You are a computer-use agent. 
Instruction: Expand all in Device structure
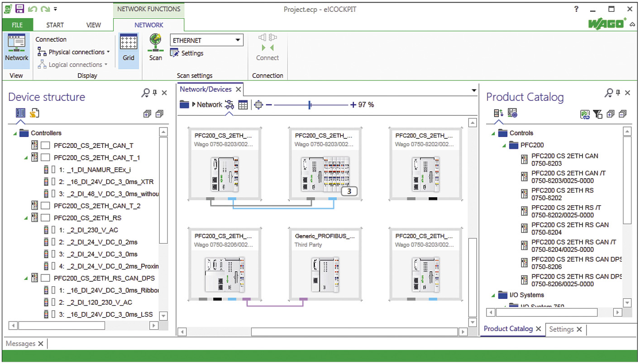(x=147, y=114)
